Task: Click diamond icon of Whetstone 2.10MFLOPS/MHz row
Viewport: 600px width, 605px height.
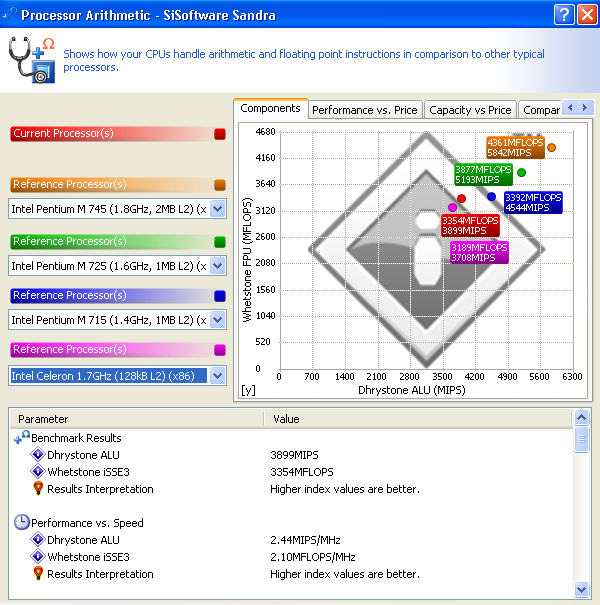Action: (38, 556)
